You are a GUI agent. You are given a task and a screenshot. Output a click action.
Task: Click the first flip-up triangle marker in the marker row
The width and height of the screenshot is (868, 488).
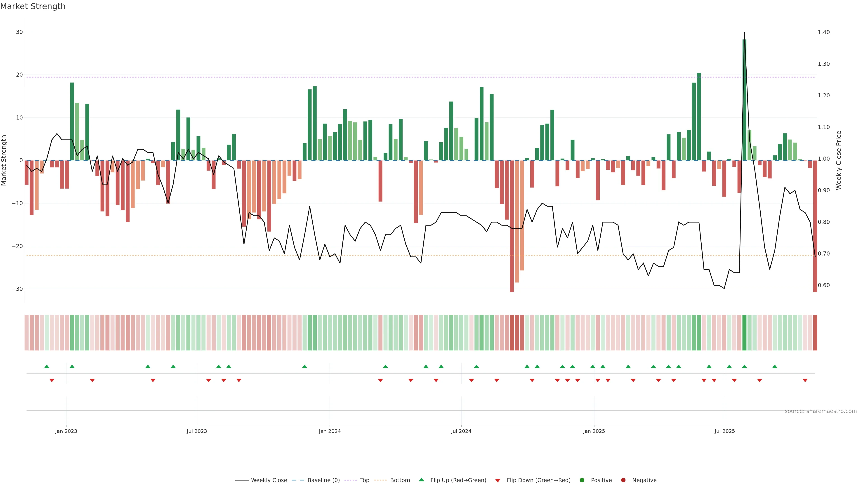click(x=47, y=366)
